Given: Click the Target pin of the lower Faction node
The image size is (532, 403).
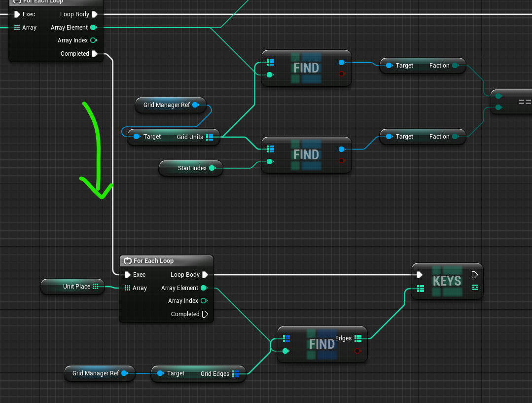Looking at the screenshot, I should (389, 137).
